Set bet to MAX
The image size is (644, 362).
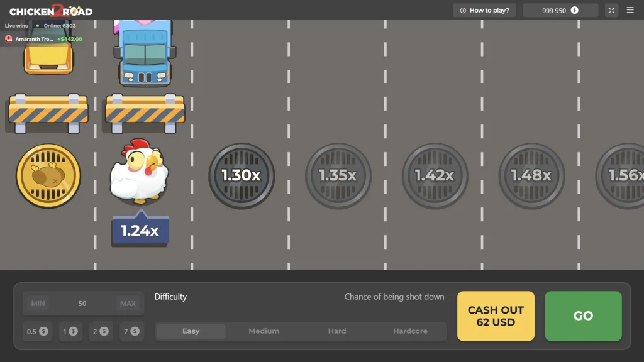point(128,304)
